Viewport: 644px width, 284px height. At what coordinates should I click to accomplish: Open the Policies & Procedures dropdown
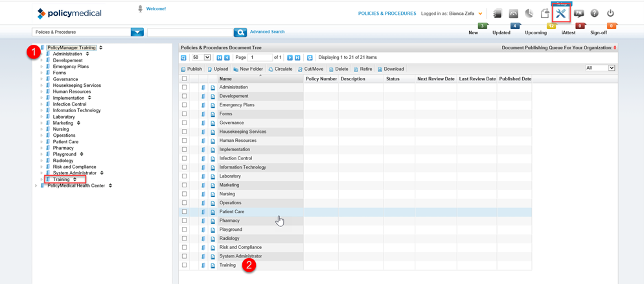tap(137, 32)
